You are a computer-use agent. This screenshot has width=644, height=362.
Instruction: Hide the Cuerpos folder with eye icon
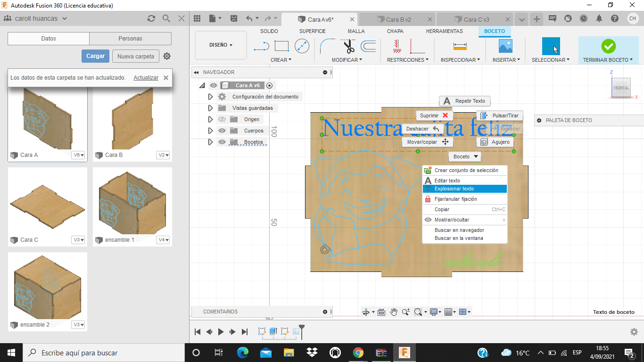point(222,131)
